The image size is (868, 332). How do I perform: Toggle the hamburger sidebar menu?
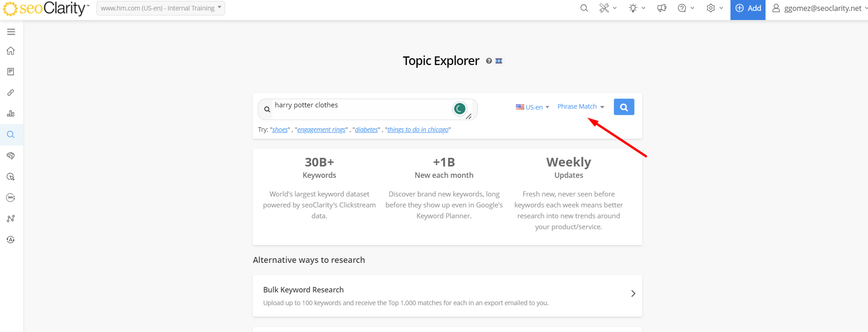(x=11, y=32)
